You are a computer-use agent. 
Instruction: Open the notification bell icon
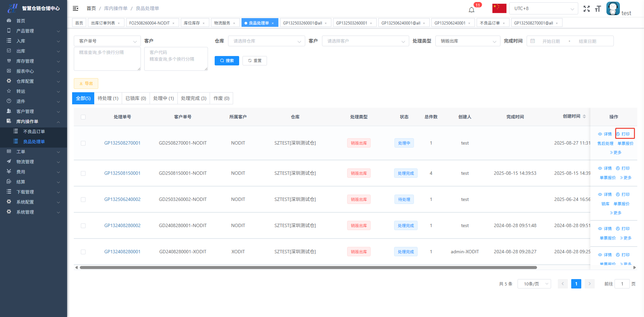tap(472, 9)
